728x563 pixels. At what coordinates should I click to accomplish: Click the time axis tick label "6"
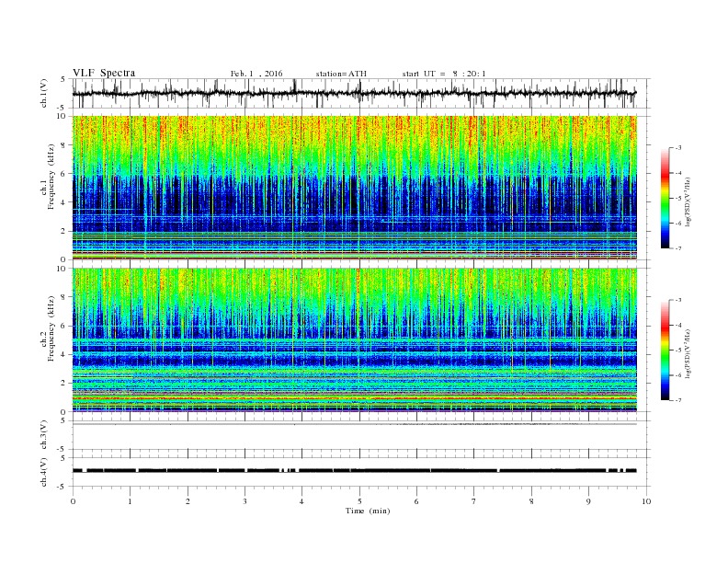tap(416, 501)
